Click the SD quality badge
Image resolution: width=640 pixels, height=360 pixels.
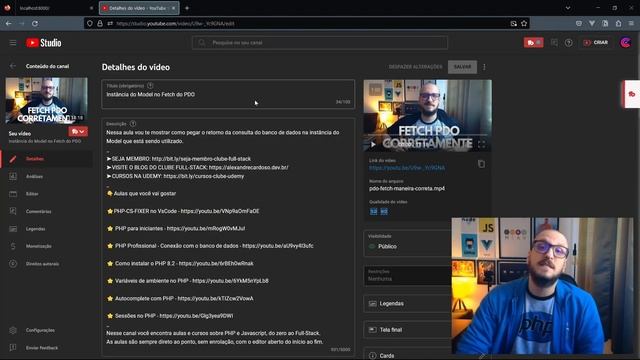373,211
